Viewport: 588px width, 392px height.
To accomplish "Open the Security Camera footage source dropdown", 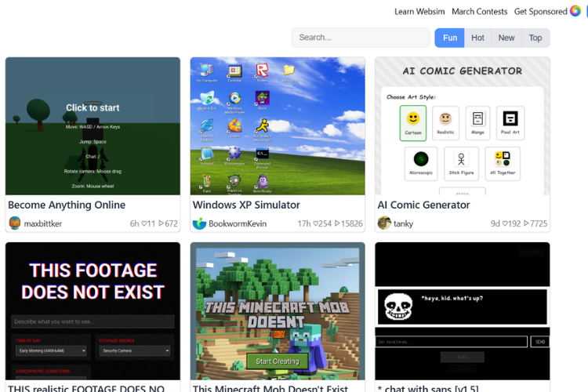I will tap(135, 350).
